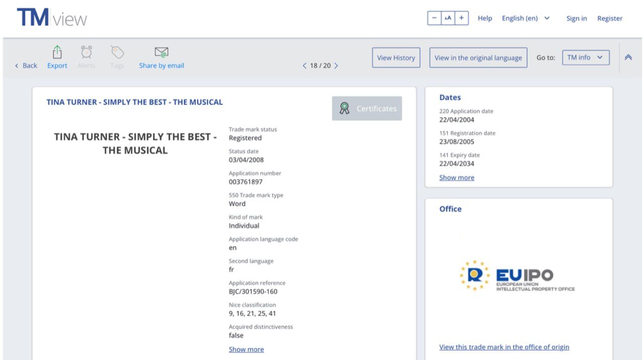Go to previous trade mark result arrow
This screenshot has width=644, height=360.
click(304, 66)
